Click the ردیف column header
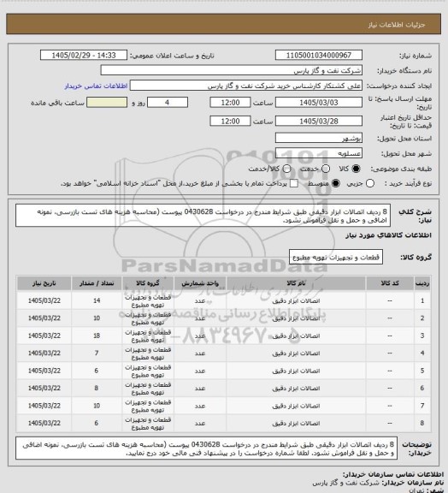Image resolution: width=448 pixels, height=493 pixels. (422, 283)
